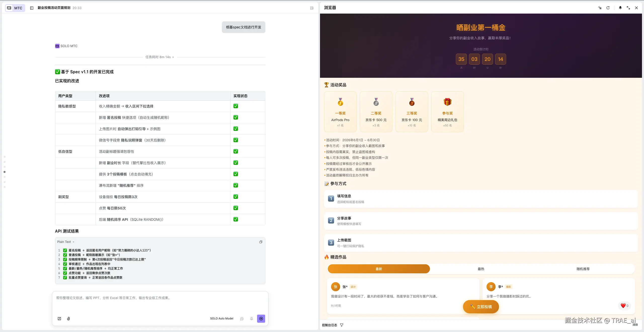Select the 最热 sort tab
The width and height of the screenshot is (644, 332).
(481, 269)
